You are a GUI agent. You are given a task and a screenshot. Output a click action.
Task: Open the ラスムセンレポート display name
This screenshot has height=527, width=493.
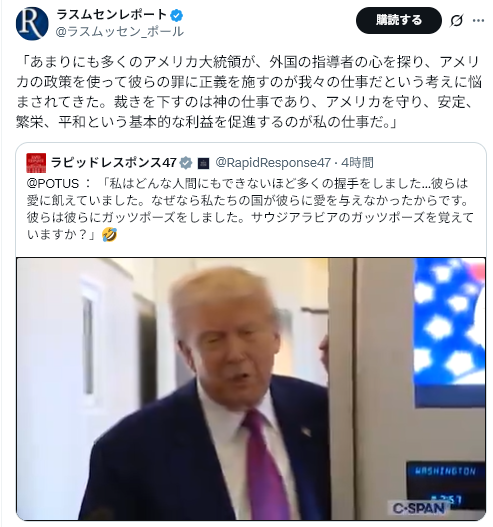tap(112, 15)
